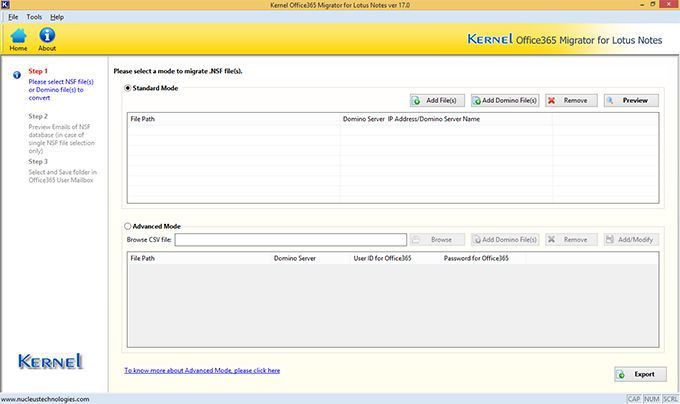Open the File menu
680x404 pixels.
(13, 17)
